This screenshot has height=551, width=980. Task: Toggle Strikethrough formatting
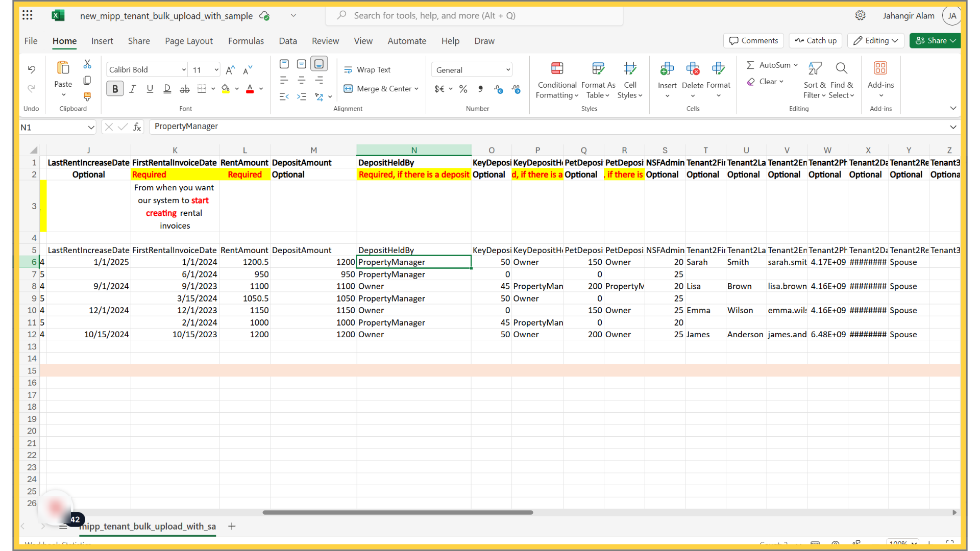point(184,89)
